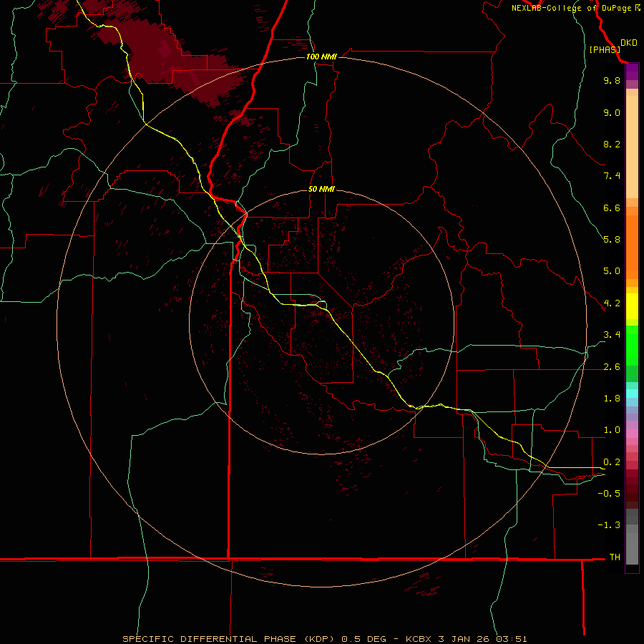Click the 9.0 value on the color scale
Screen dimensions: 644x644
(612, 112)
